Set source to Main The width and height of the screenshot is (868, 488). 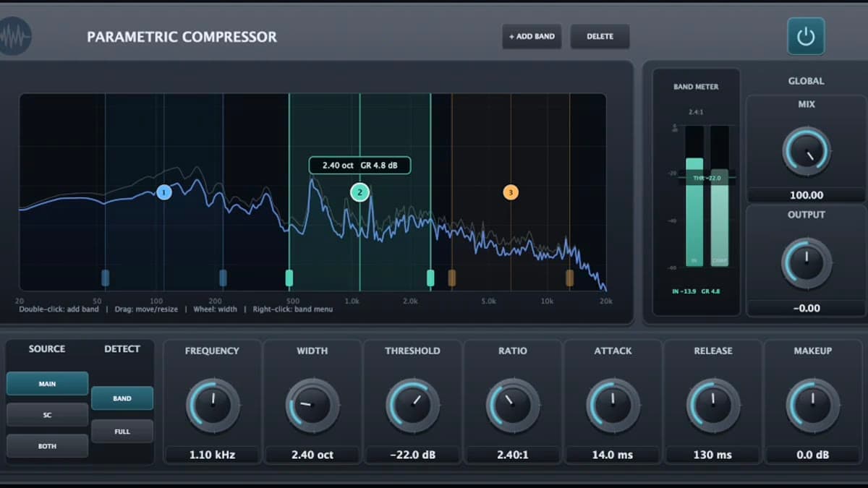(47, 384)
